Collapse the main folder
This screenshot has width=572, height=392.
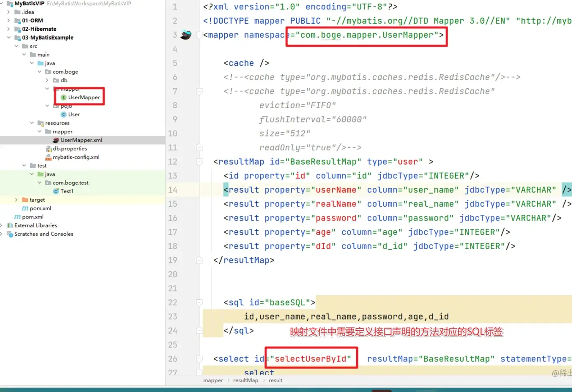24,55
